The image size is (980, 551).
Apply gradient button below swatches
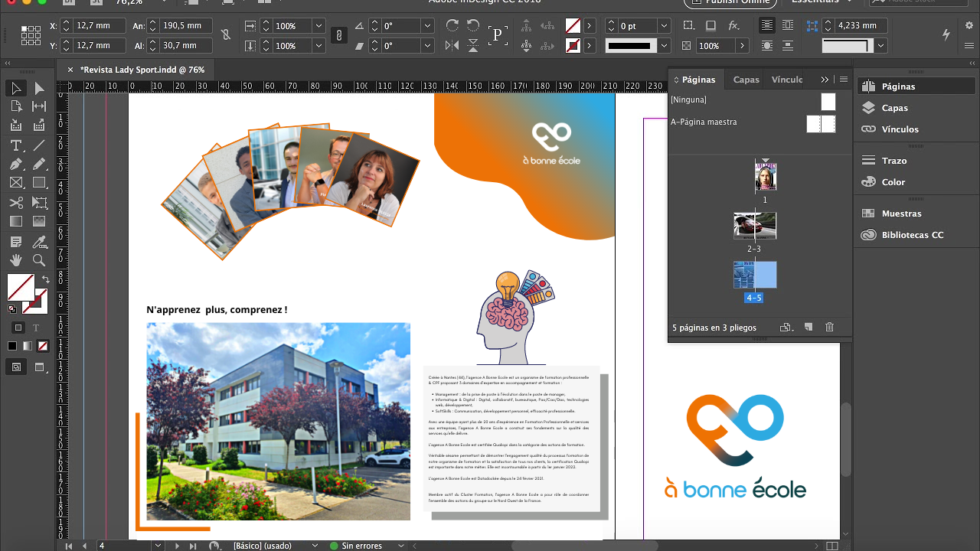(x=28, y=346)
